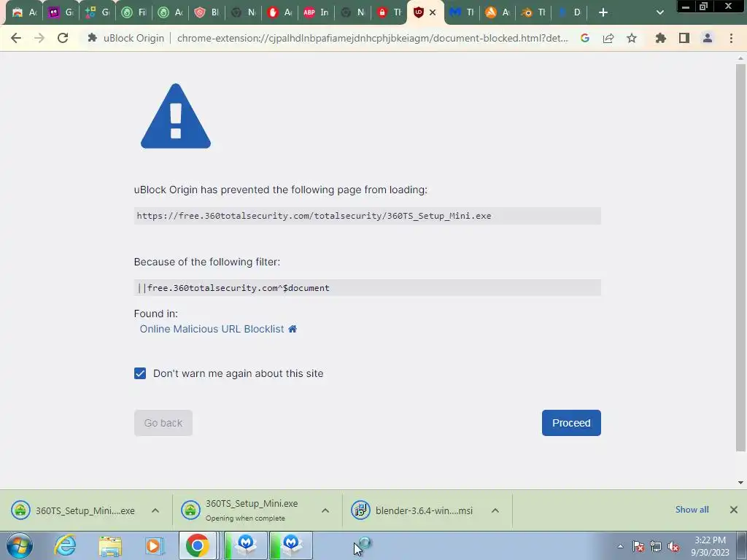Go back with the browser back arrow

click(x=16, y=38)
